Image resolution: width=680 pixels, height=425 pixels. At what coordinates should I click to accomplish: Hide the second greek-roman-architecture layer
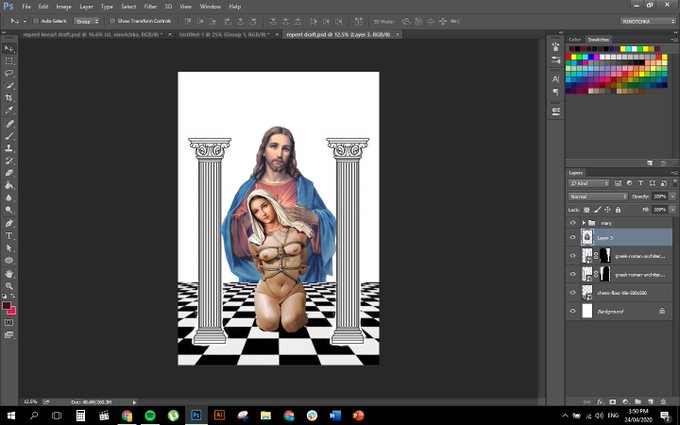click(572, 274)
